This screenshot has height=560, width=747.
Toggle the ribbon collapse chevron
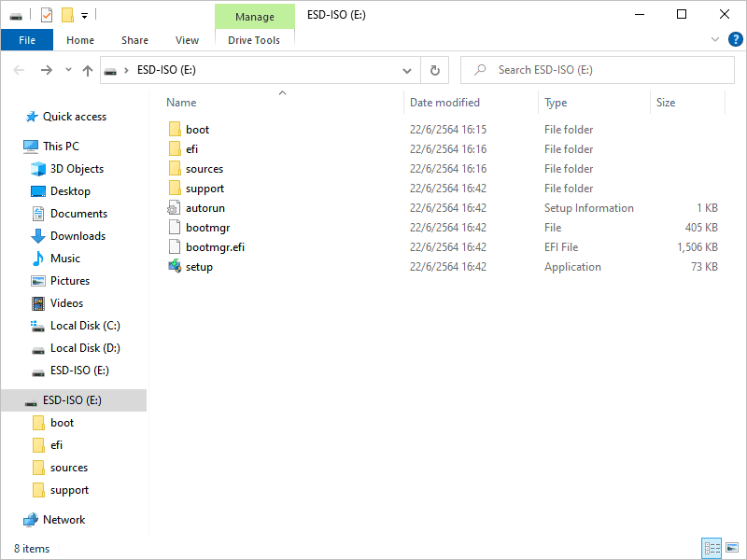point(714,39)
